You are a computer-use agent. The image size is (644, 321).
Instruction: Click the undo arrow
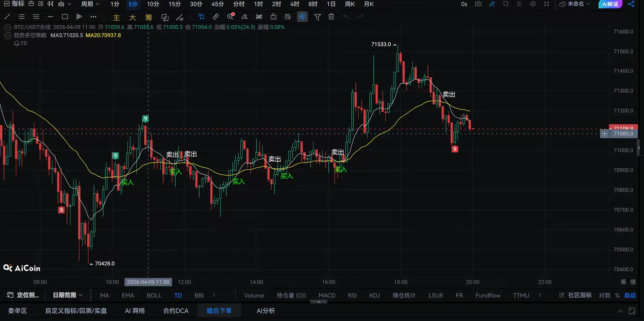346,17
